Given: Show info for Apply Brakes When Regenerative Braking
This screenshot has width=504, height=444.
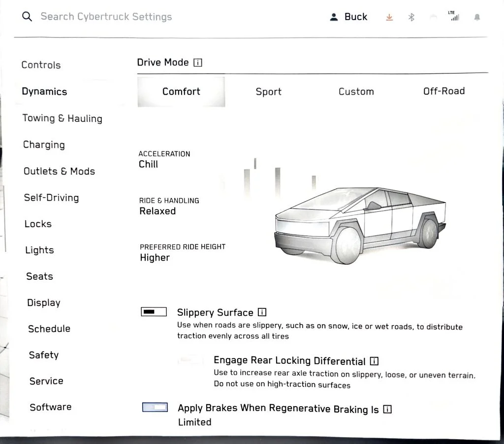Looking at the screenshot, I should click(x=388, y=409).
